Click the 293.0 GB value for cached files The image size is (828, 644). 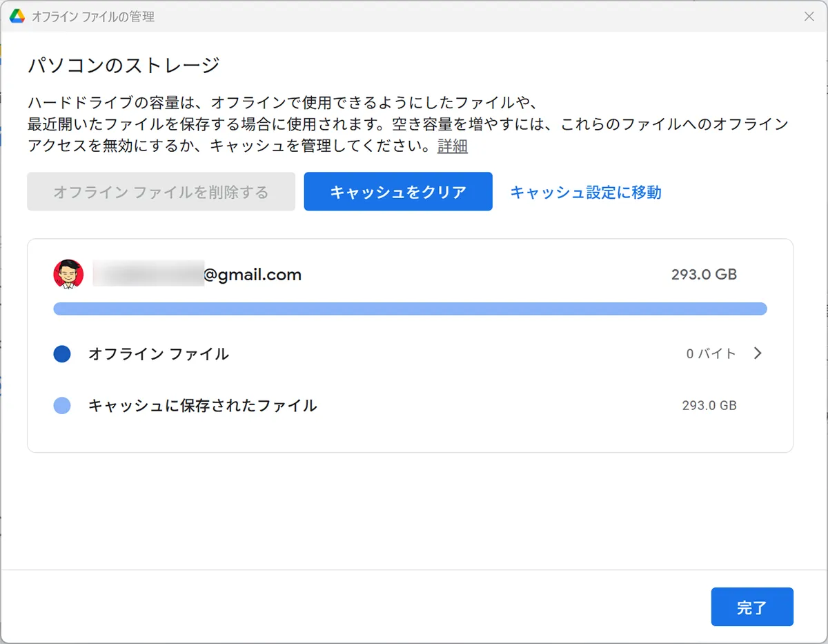[x=709, y=406]
